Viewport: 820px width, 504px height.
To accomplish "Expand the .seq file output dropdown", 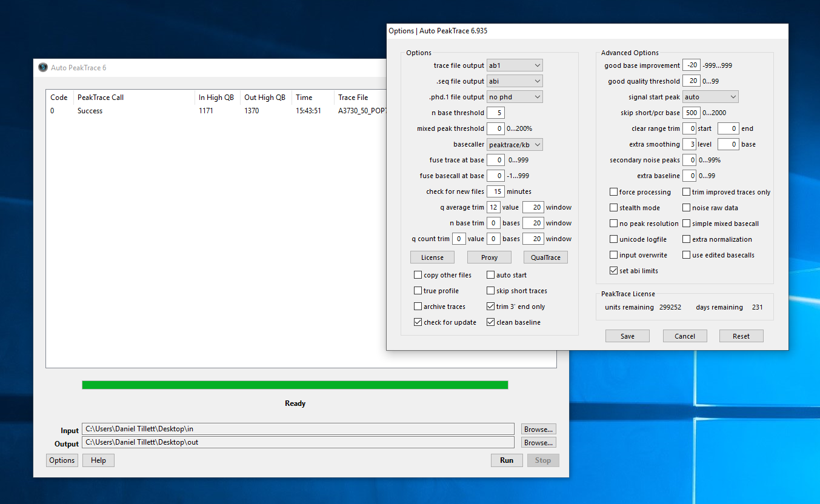I will pyautogui.click(x=515, y=81).
